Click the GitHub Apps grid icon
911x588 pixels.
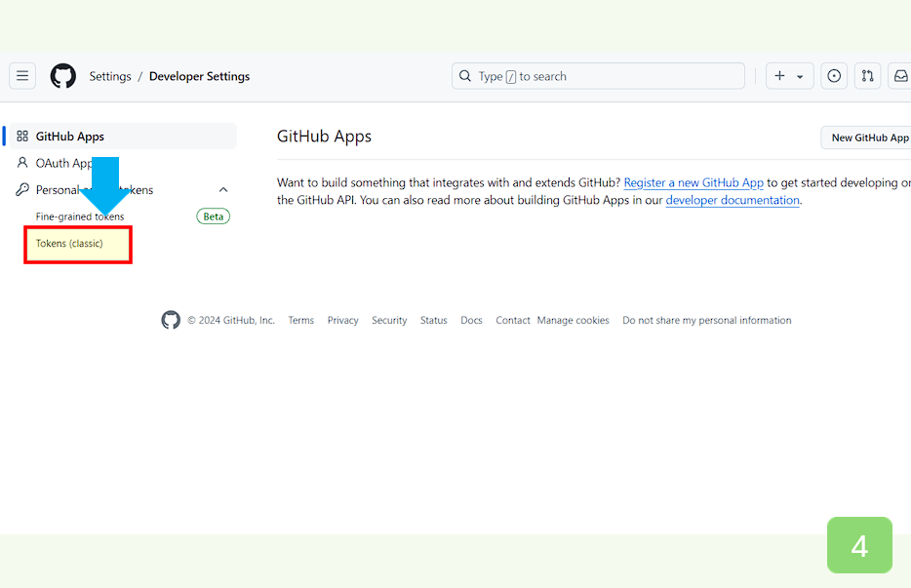[22, 136]
